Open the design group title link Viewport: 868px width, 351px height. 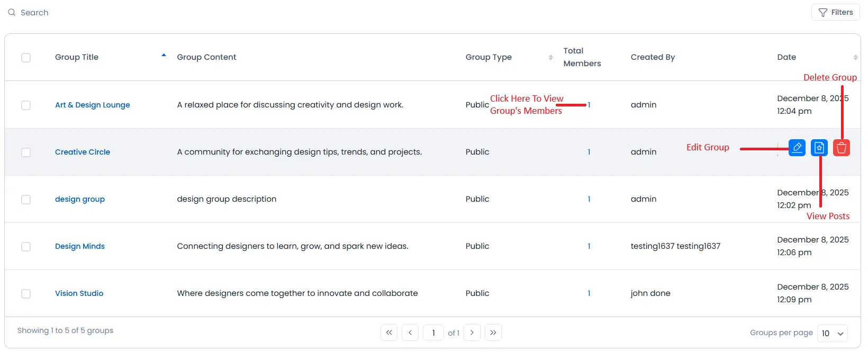tap(80, 199)
